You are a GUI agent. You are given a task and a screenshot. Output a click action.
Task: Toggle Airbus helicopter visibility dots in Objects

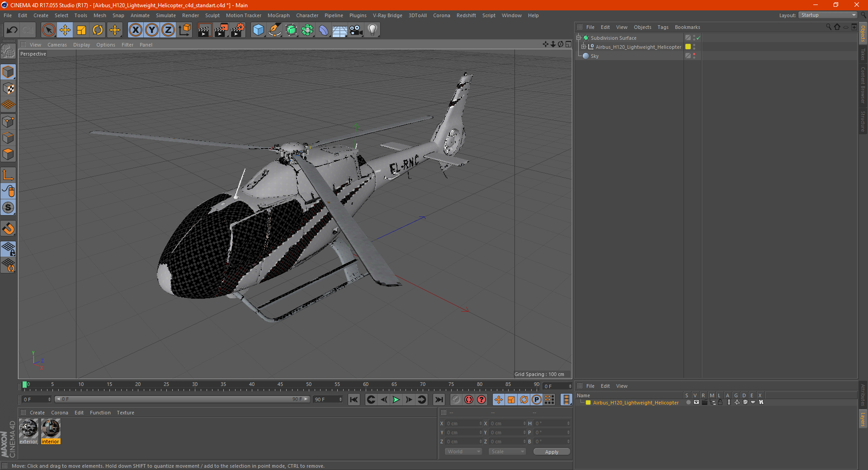click(694, 47)
